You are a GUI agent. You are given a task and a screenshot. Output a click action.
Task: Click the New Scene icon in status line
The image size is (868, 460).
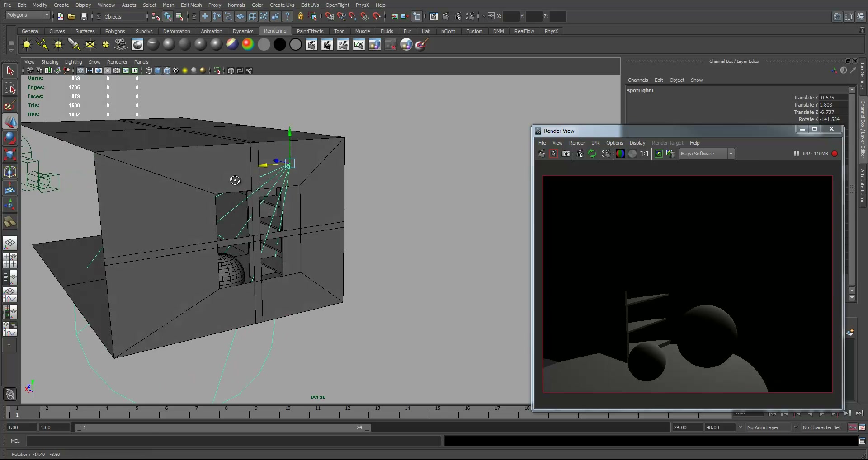60,16
